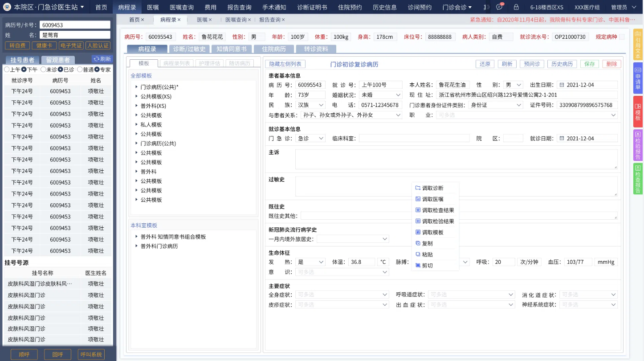Expand the 私人模板 template node
The image size is (644, 361).
tap(137, 124)
